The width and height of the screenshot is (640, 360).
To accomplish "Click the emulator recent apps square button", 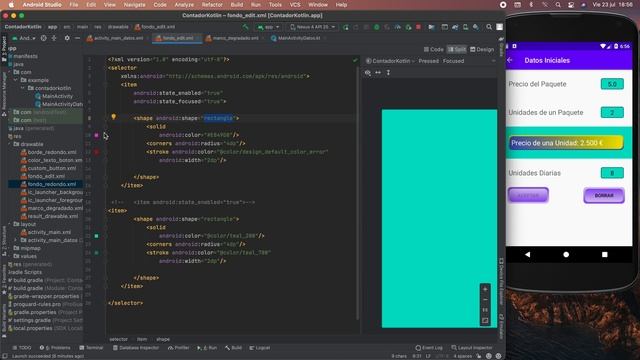I will tap(604, 254).
